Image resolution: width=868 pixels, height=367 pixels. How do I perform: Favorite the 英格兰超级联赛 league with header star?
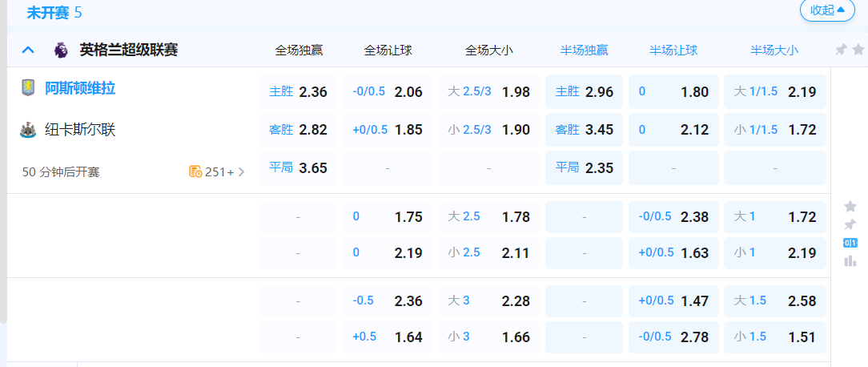click(858, 50)
